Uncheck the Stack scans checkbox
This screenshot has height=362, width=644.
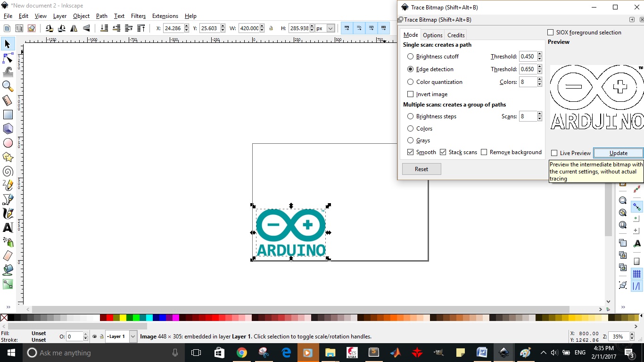pos(443,152)
